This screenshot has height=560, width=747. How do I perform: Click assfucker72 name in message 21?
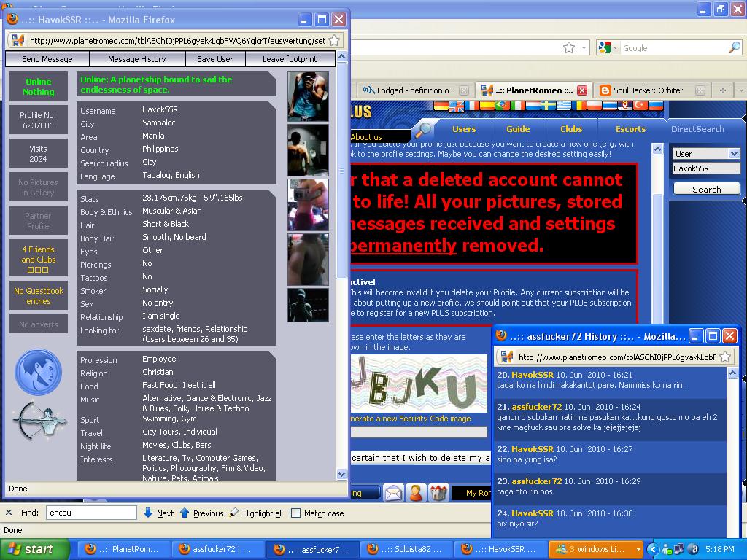tap(536, 407)
